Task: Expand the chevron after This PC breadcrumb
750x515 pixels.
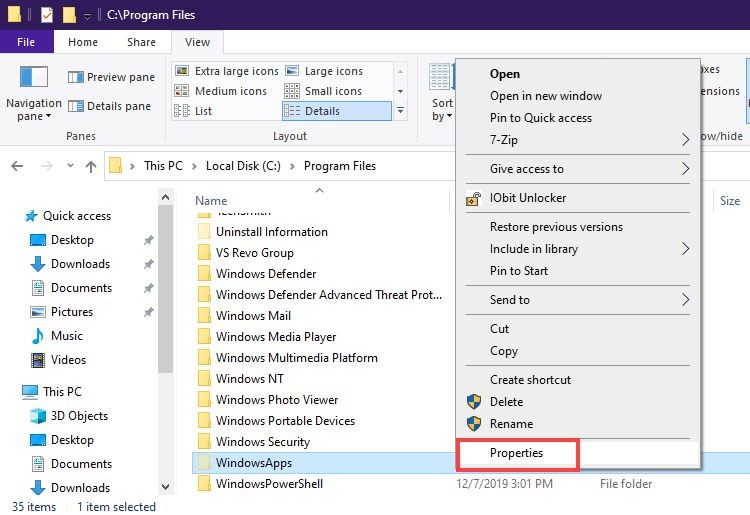Action: (x=194, y=166)
